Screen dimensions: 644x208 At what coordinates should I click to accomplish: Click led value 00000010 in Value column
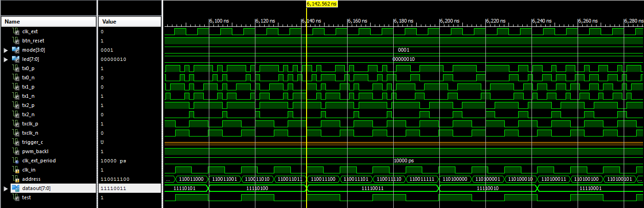[113, 59]
